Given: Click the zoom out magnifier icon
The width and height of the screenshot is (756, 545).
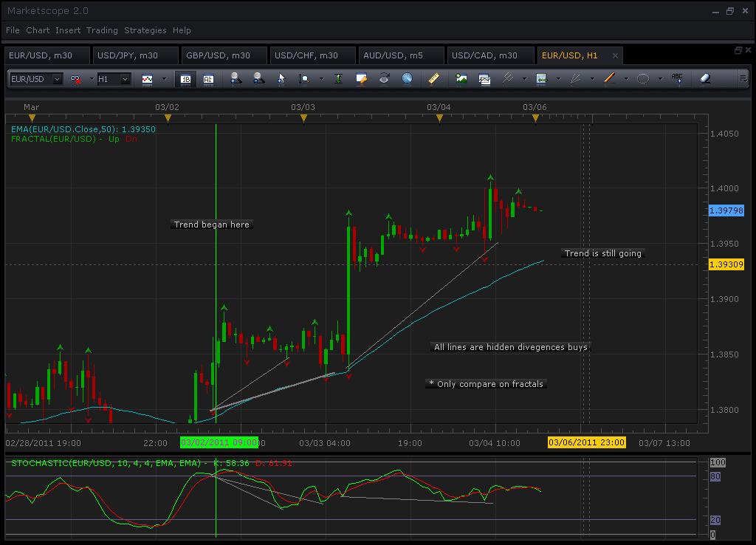Looking at the screenshot, I should [x=259, y=78].
